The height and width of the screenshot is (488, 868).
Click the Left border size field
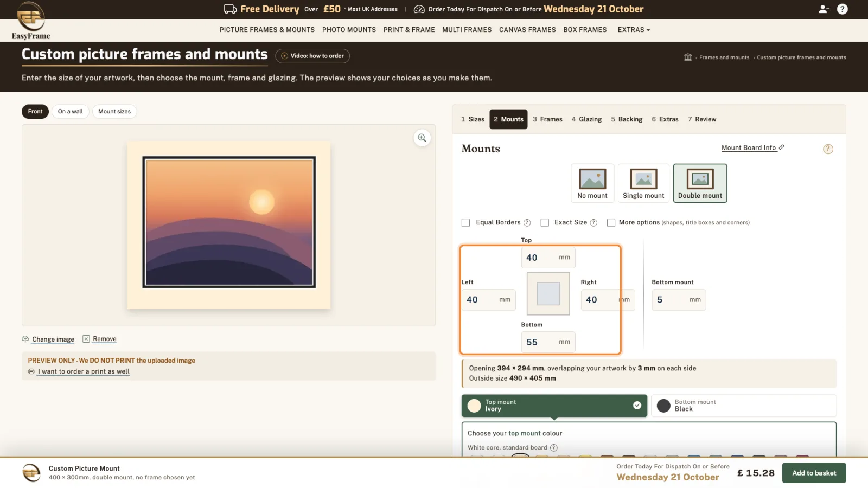click(x=488, y=300)
